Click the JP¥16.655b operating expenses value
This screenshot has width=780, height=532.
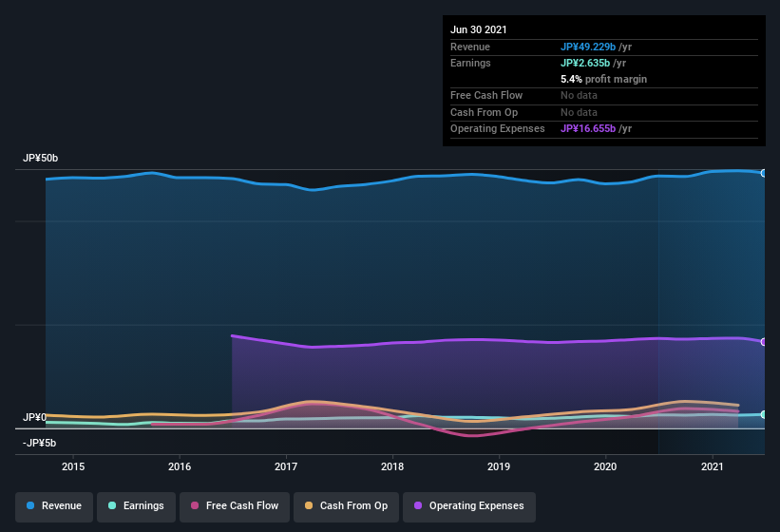[x=588, y=128]
